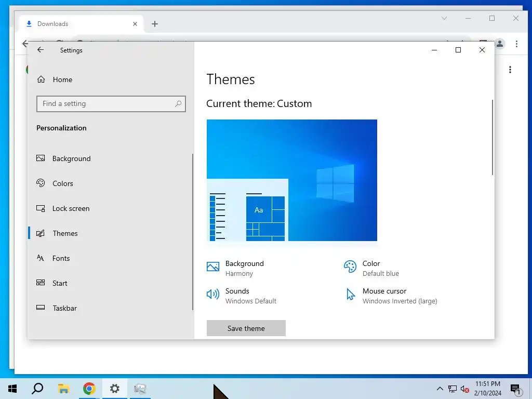Click the speaker icon next to Sounds
This screenshot has height=399, width=532.
click(x=213, y=294)
